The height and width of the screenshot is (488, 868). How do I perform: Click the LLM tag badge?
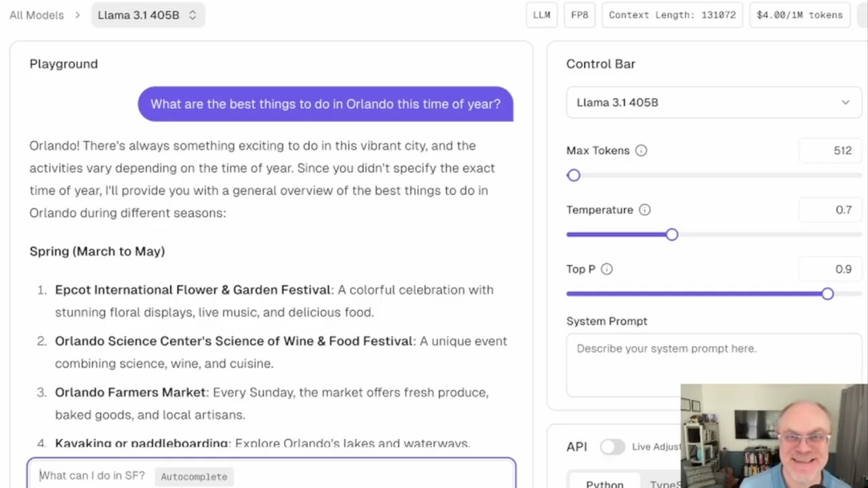[542, 15]
